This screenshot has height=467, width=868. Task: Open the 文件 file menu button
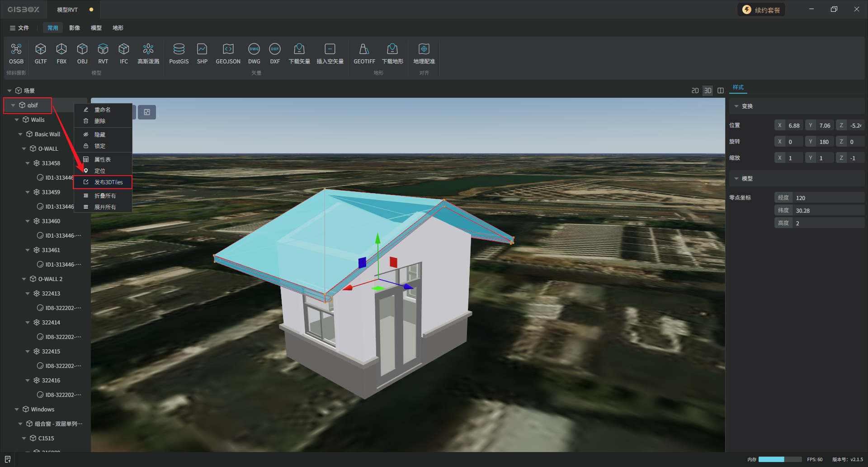coord(19,28)
